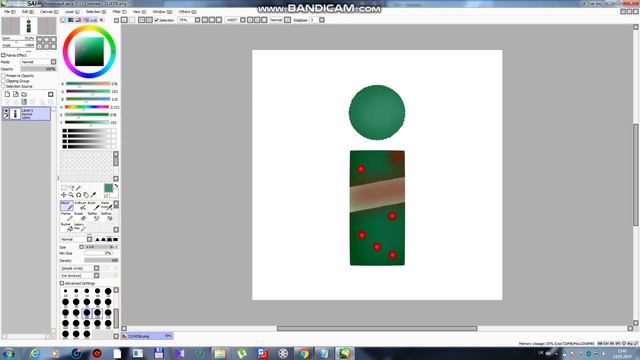The image size is (640, 360).
Task: Click the H hue slider
Action: [87, 107]
